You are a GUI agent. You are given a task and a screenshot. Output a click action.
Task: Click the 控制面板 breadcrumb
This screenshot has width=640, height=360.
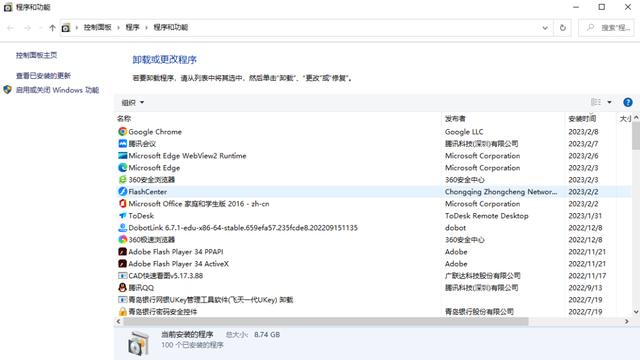[98, 27]
